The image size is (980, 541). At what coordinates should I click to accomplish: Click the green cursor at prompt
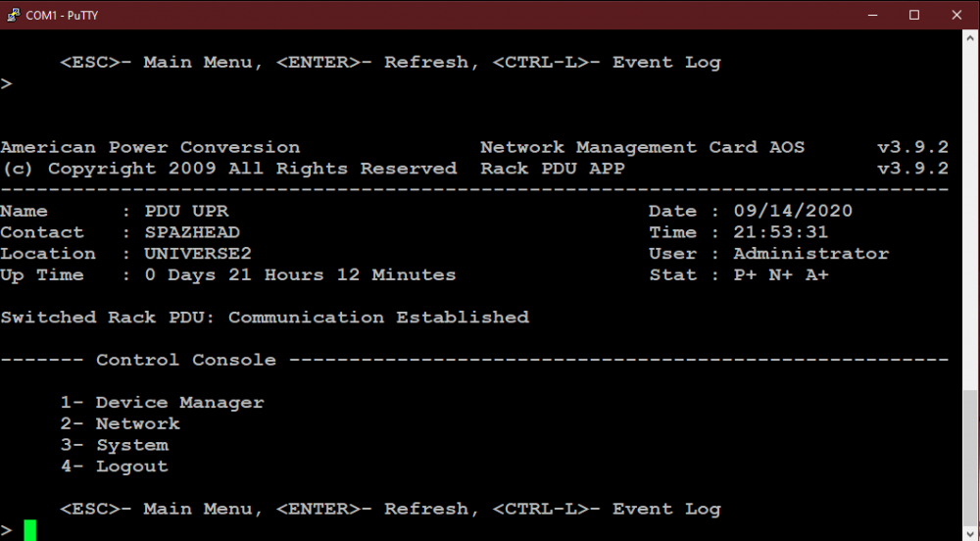coord(30,530)
